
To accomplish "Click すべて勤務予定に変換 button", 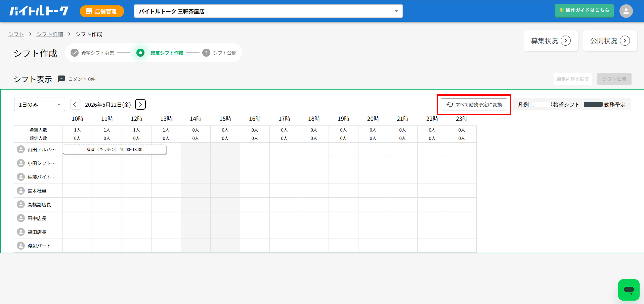I will (x=474, y=105).
